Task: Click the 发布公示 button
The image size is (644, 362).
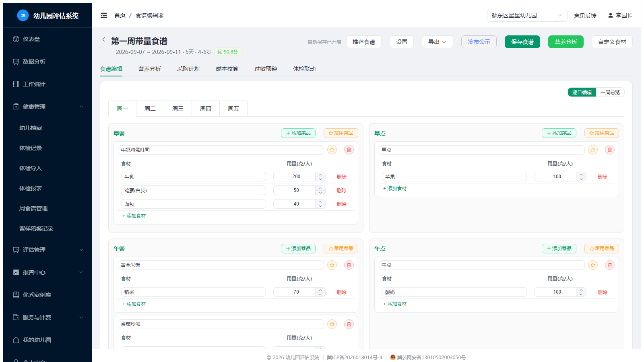Action: [479, 42]
